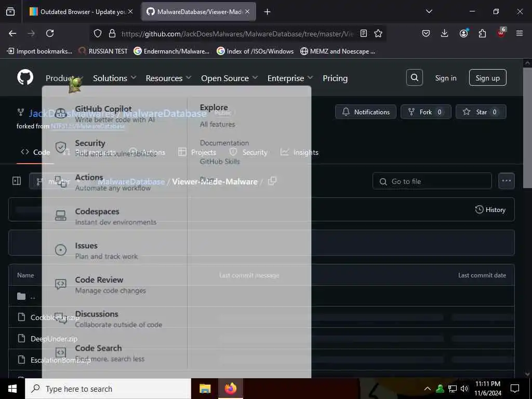Expand the Enterprise navigation menu
The image size is (532, 399).
290,78
